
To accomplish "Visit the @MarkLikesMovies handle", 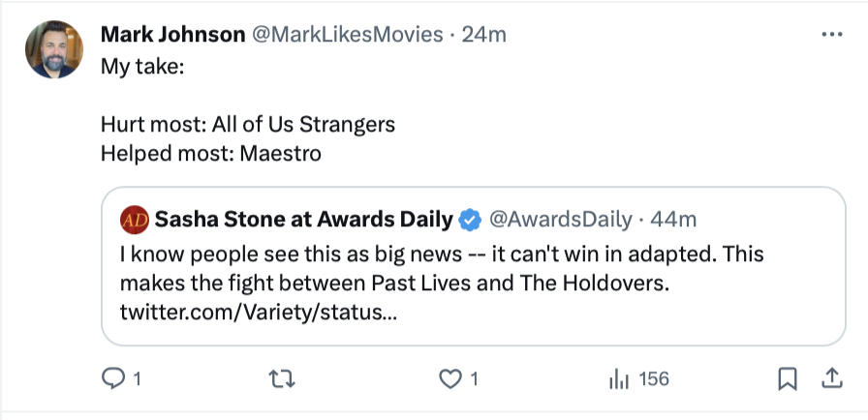I will coord(348,35).
